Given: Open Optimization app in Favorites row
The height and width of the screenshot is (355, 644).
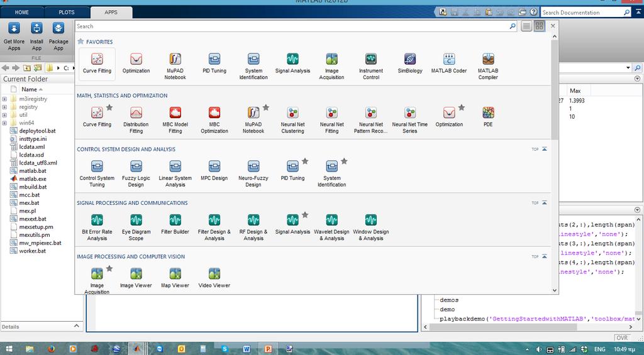Looking at the screenshot, I should (136, 64).
